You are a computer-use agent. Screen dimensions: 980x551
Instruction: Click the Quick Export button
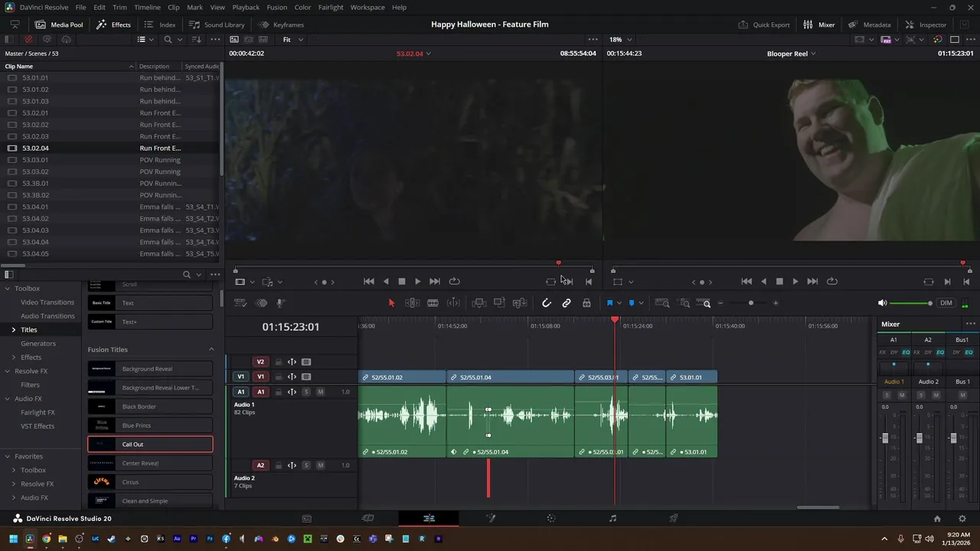(763, 24)
